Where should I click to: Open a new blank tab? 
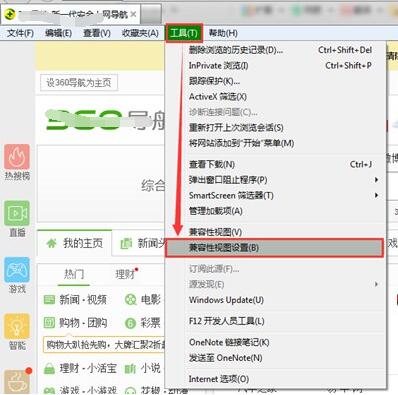click(x=151, y=15)
